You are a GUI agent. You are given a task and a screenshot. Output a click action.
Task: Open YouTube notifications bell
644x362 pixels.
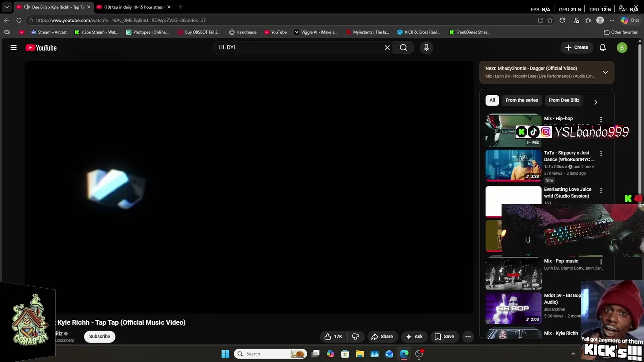point(603,48)
